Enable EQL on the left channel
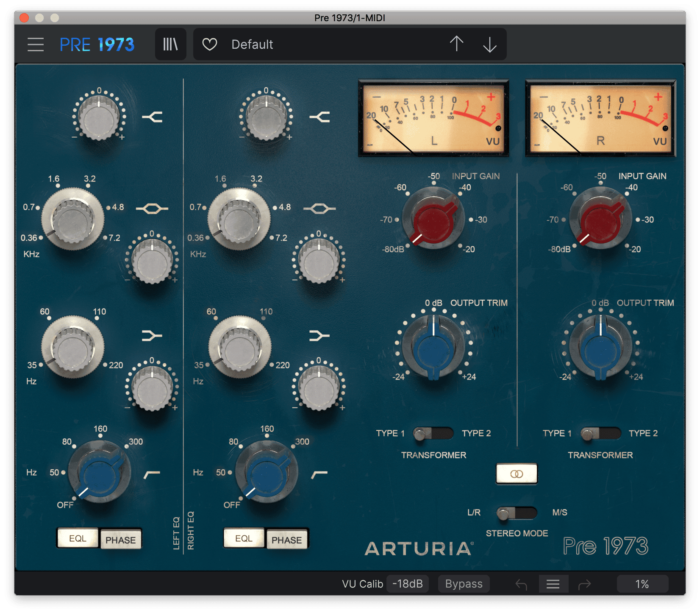Viewport: 700px width, 613px height. point(78,538)
